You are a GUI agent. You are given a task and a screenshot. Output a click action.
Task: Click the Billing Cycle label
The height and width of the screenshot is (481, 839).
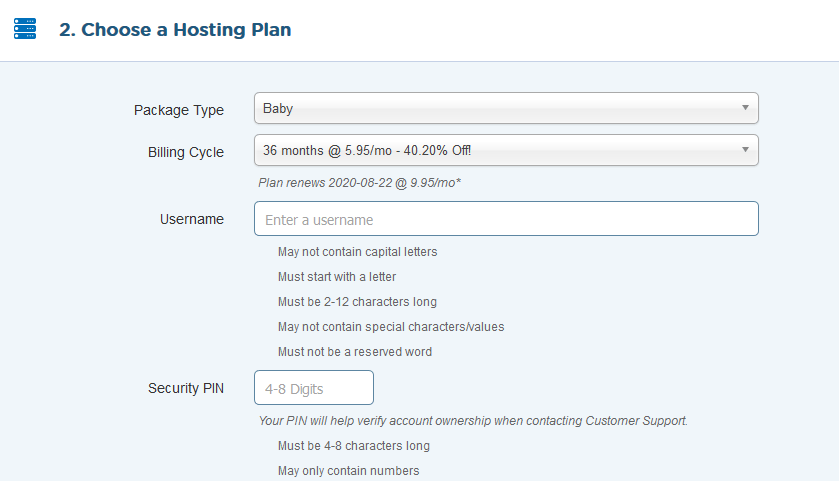[x=186, y=152]
